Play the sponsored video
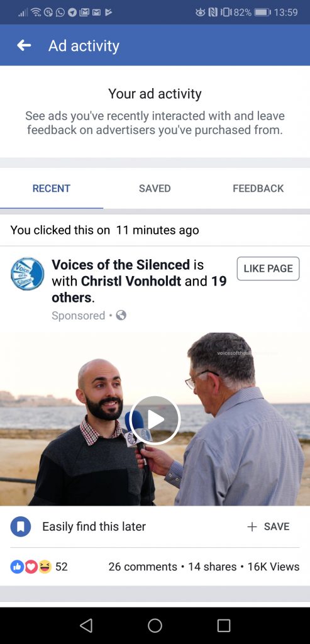310x644 pixels. (155, 419)
